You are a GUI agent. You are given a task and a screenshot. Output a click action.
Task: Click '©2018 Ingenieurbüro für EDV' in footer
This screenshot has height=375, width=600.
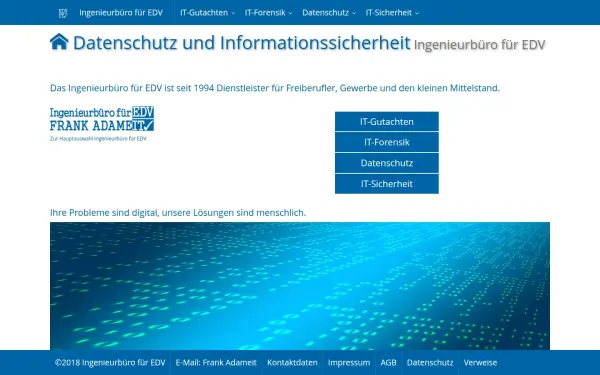[x=110, y=362]
